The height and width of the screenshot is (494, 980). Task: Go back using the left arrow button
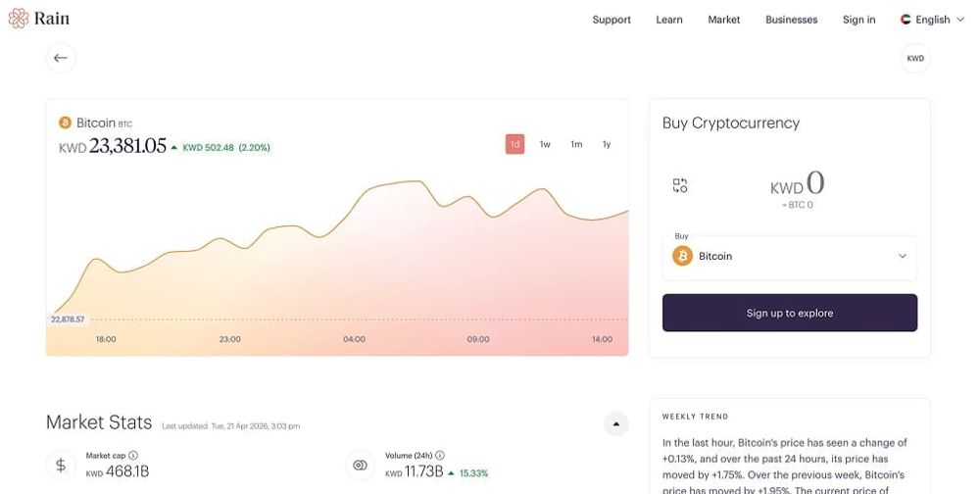[61, 58]
